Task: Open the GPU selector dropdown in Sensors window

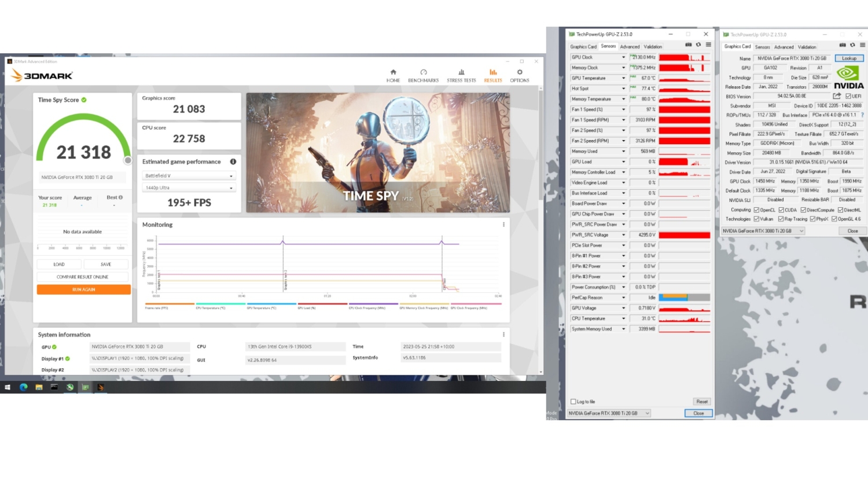Action: click(609, 413)
